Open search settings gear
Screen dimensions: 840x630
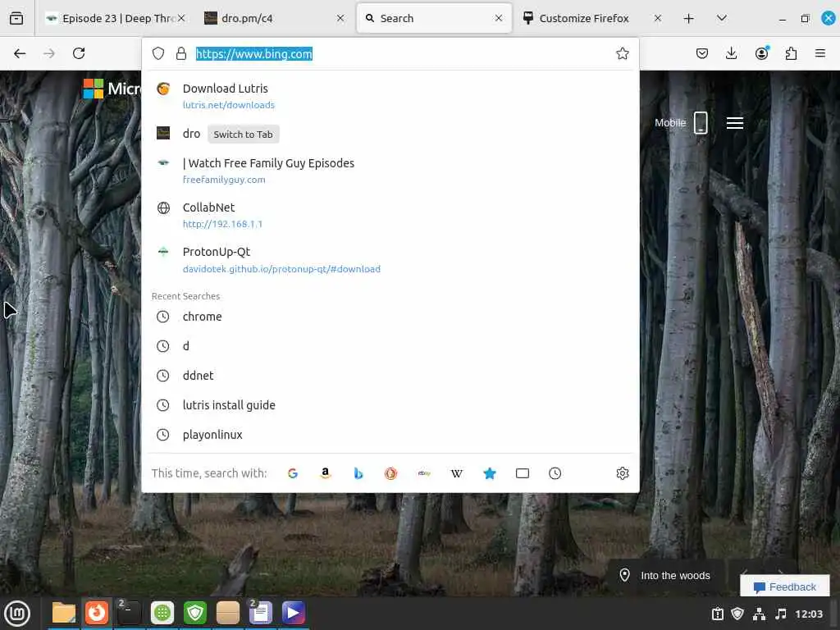click(x=622, y=473)
